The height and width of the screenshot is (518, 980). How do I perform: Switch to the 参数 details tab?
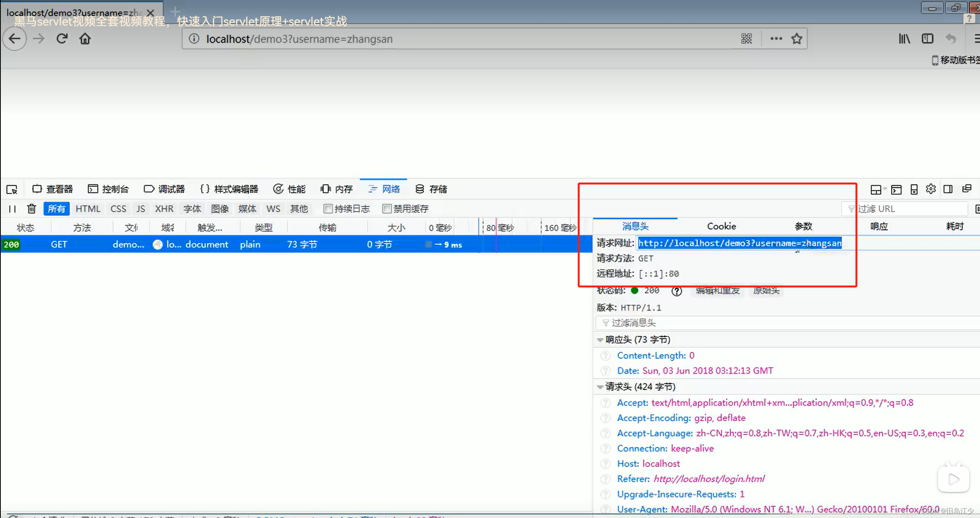click(x=803, y=226)
